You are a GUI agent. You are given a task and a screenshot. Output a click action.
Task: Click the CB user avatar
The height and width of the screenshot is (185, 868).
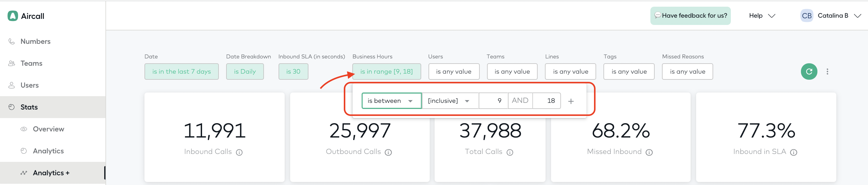pos(807,16)
